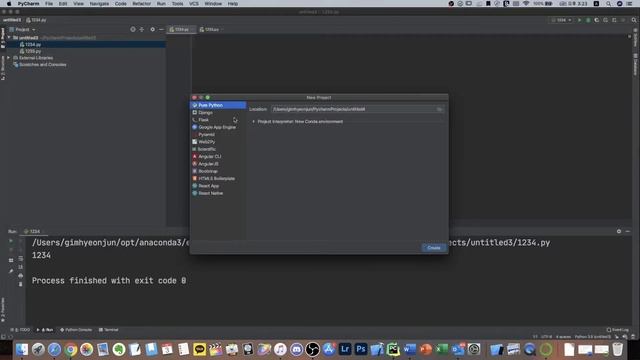Click the green Run toolbar button
This screenshot has width=640, height=360.
pos(579,20)
